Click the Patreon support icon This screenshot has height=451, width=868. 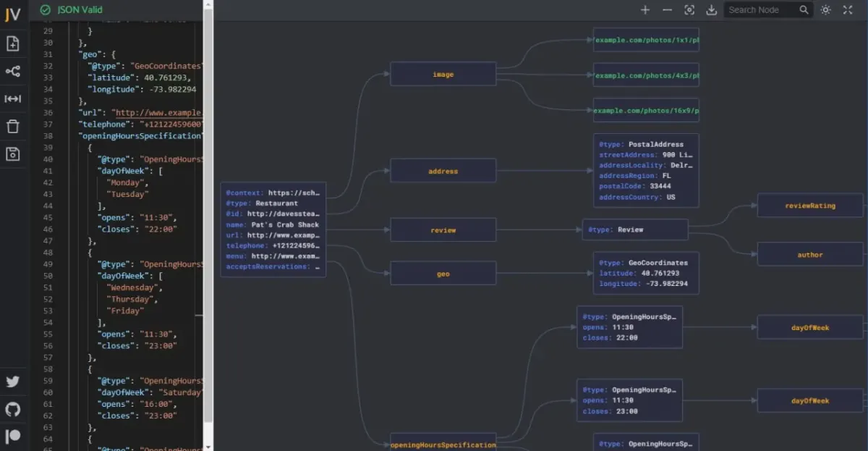coord(12,437)
